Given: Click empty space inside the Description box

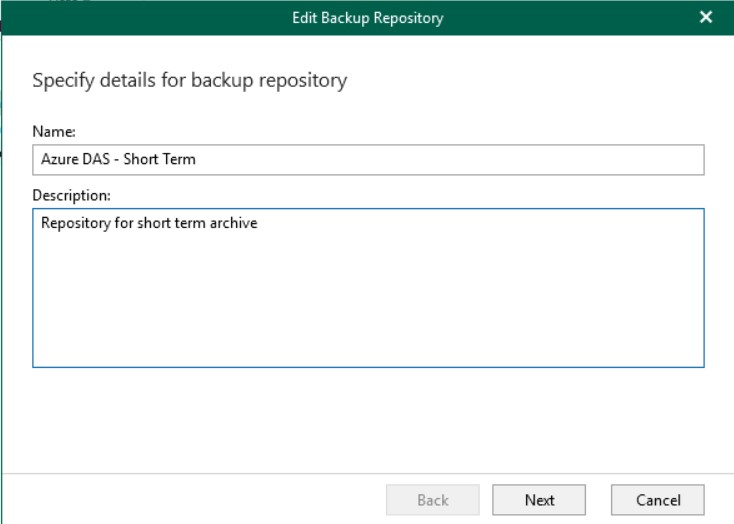Looking at the screenshot, I should 368,304.
